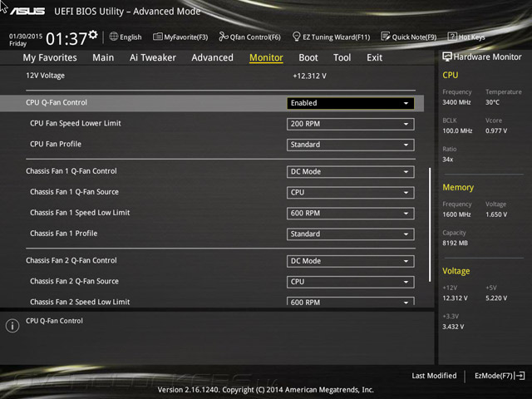Click the 3400 MHz CPU frequency value
The height and width of the screenshot is (399, 532).
click(x=456, y=102)
